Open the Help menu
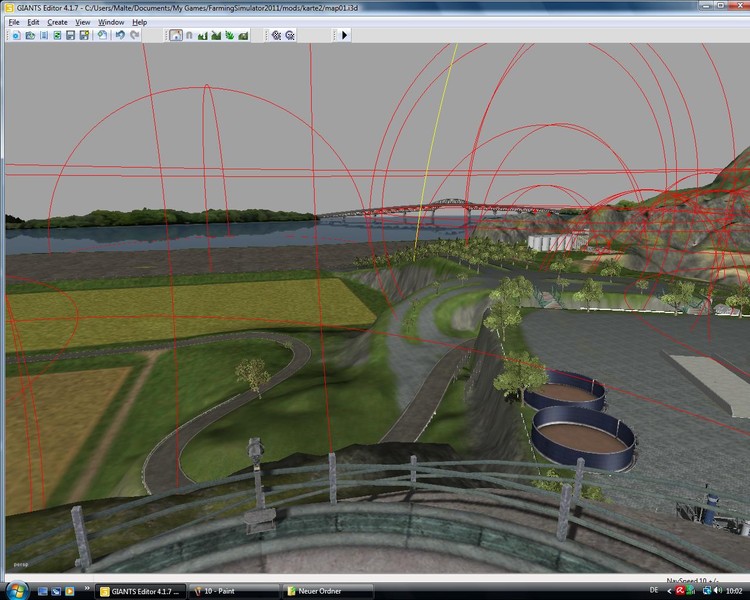The height and width of the screenshot is (600, 750). click(140, 22)
